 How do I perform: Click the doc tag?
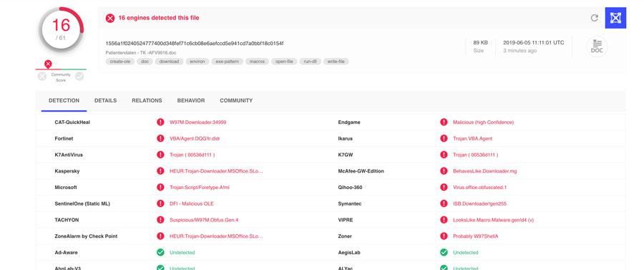145,62
